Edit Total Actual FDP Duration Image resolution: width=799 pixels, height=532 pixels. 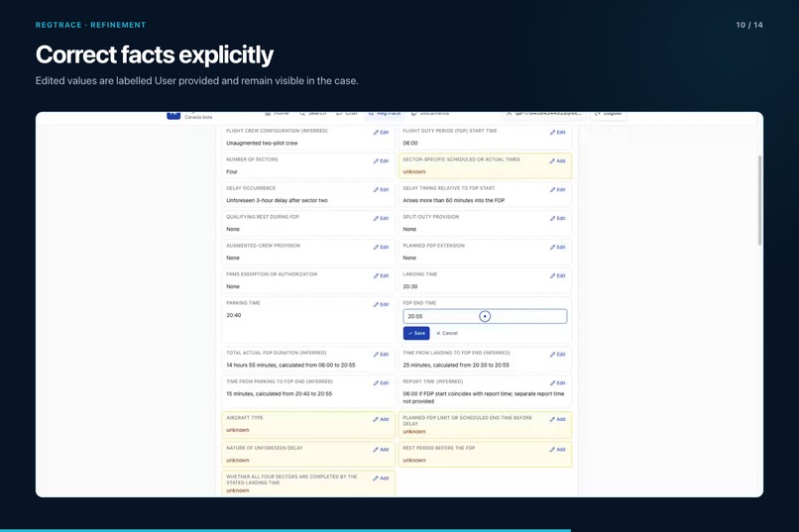pos(381,355)
